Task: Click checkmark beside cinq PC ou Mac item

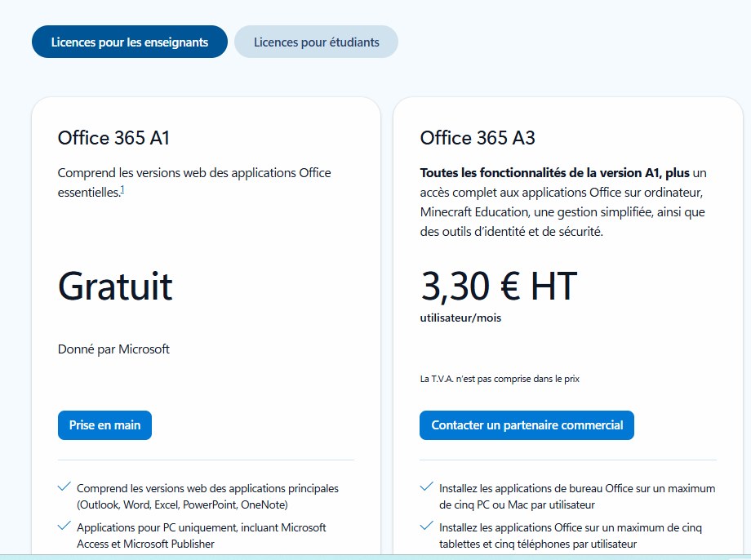Action: (427, 487)
